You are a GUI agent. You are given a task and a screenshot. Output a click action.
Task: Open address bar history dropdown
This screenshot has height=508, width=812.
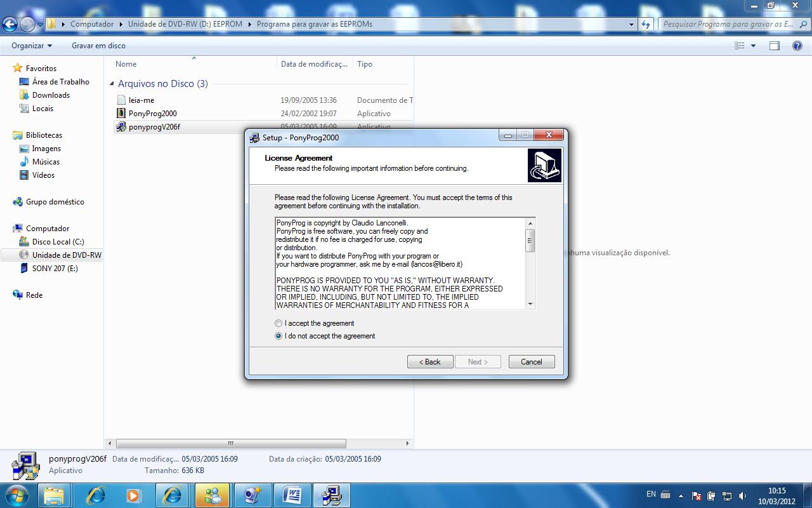631,24
